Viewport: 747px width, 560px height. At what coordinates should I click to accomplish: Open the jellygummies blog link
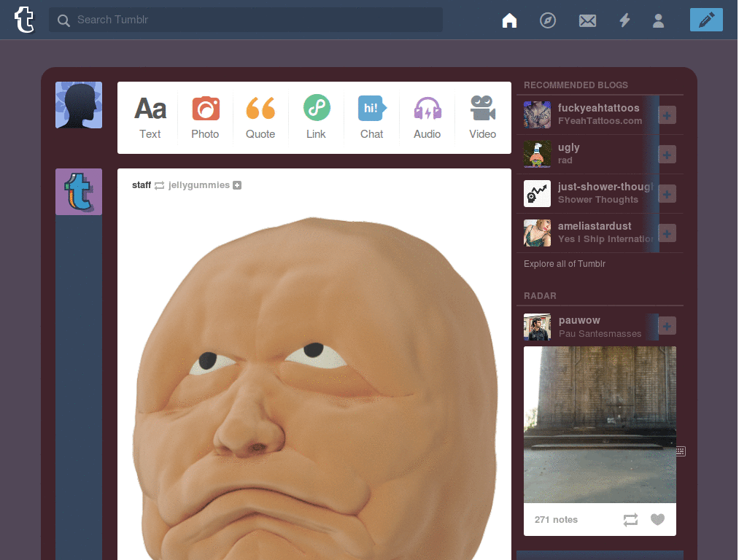pos(199,185)
